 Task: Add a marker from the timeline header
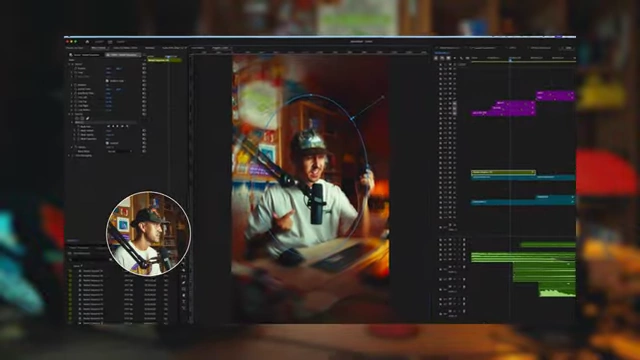point(455,58)
